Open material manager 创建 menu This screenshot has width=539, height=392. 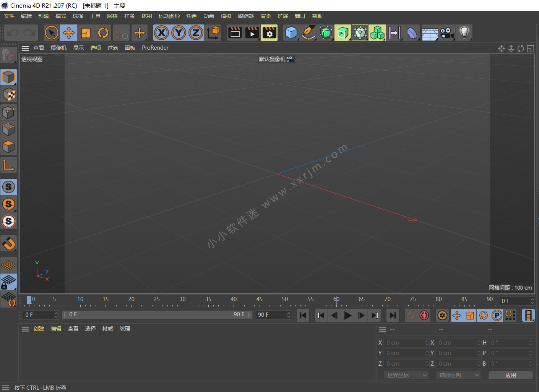(x=39, y=329)
